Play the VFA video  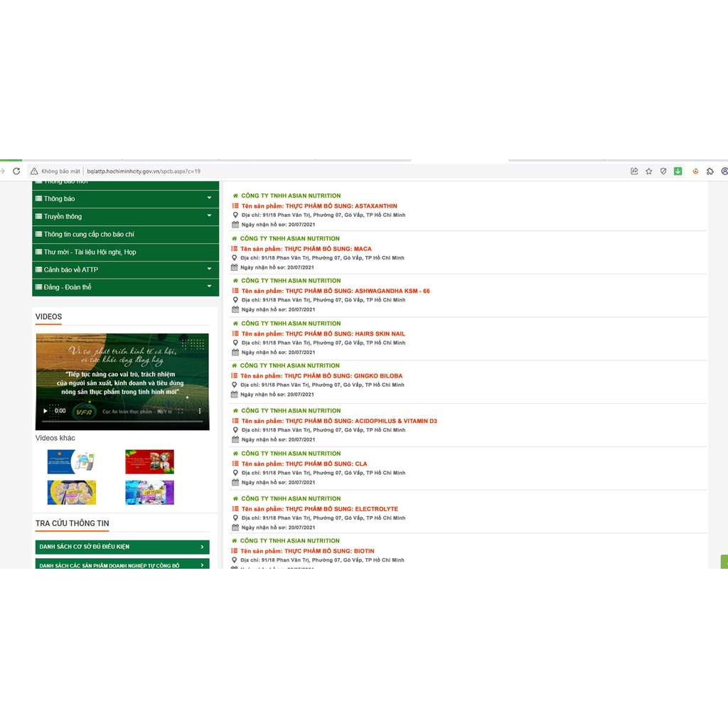(x=45, y=411)
